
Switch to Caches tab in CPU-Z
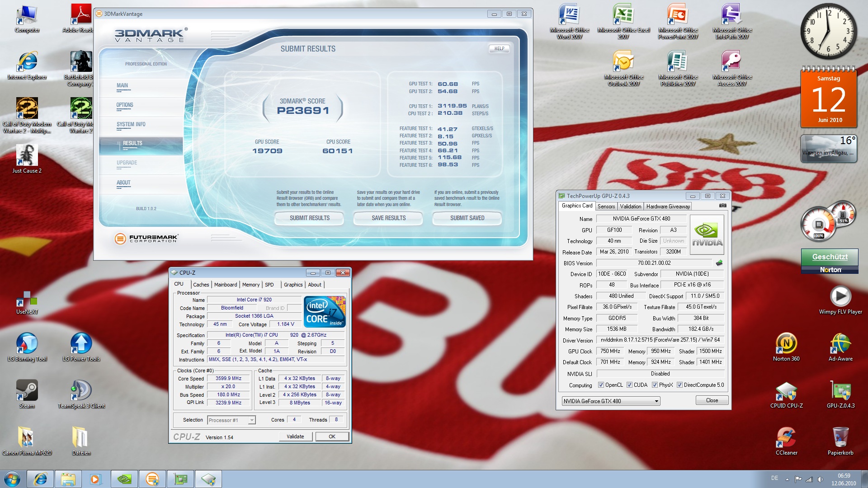(x=201, y=285)
